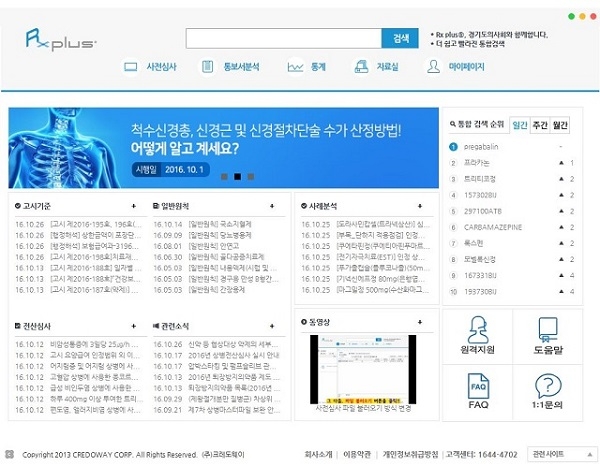Open ranked keyword 167331BIJ
600x466 pixels.
coord(480,275)
